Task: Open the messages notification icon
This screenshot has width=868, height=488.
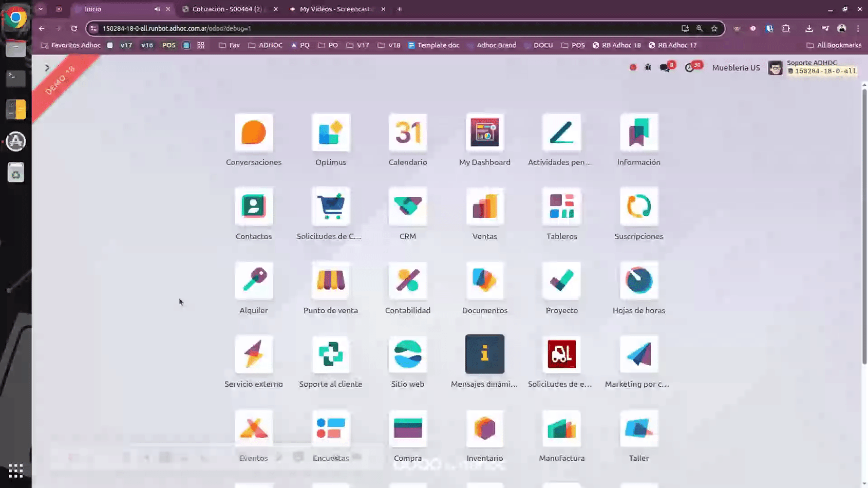Action: point(665,68)
